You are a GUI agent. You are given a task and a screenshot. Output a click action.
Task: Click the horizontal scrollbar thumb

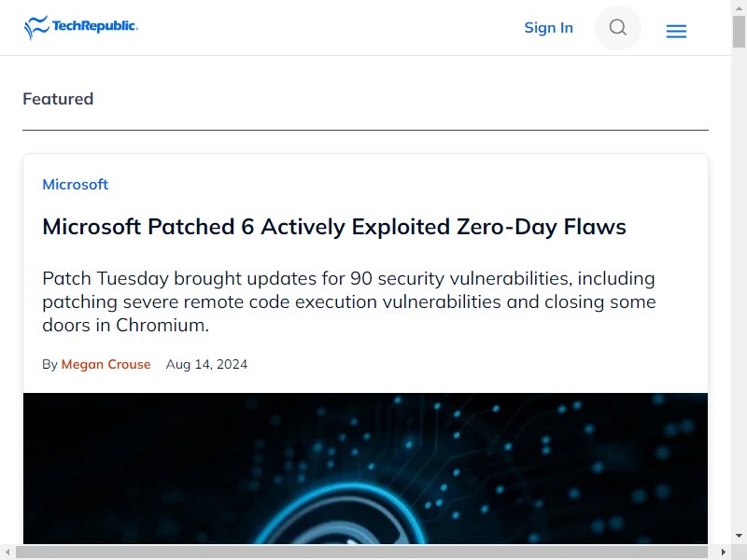[361, 552]
